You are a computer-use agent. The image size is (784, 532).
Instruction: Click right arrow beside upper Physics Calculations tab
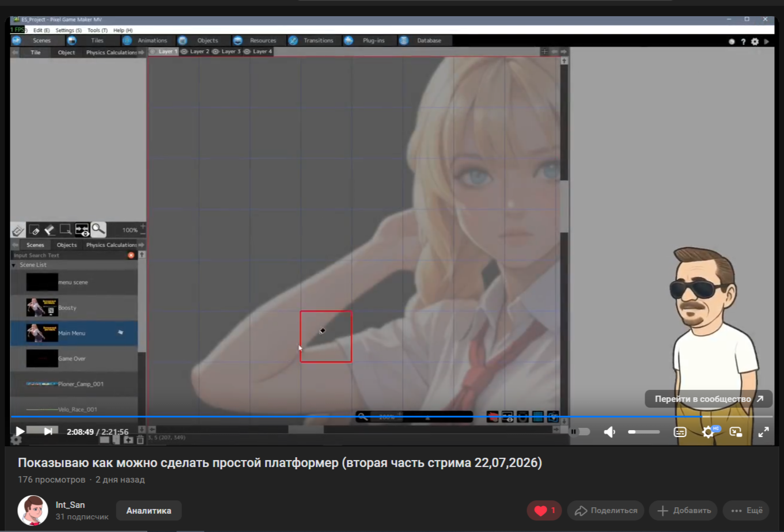[x=141, y=52]
